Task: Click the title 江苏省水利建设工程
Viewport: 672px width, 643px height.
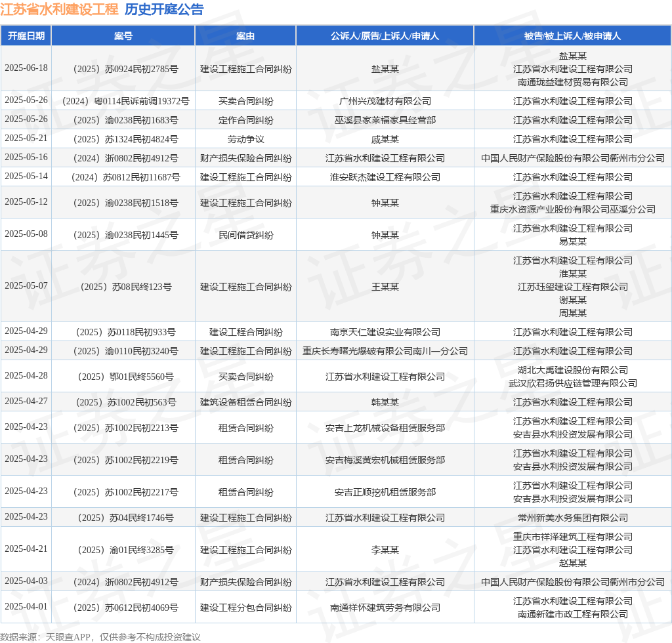Action: click(59, 9)
